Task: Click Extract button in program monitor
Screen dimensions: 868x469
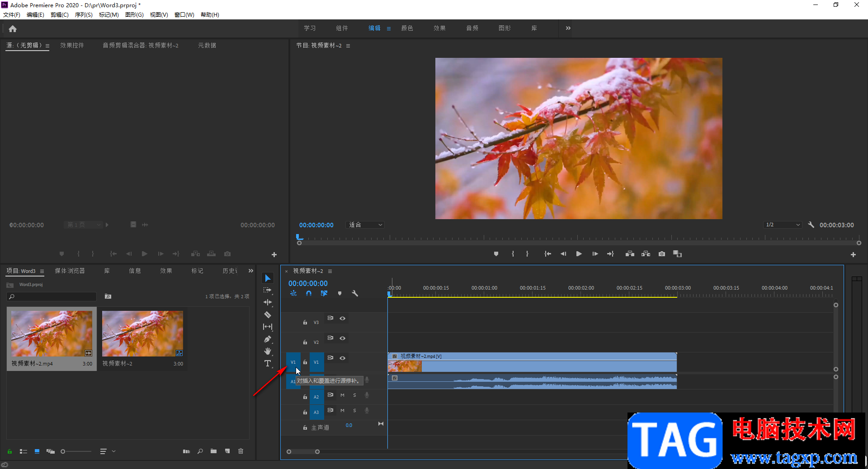Action: (646, 254)
